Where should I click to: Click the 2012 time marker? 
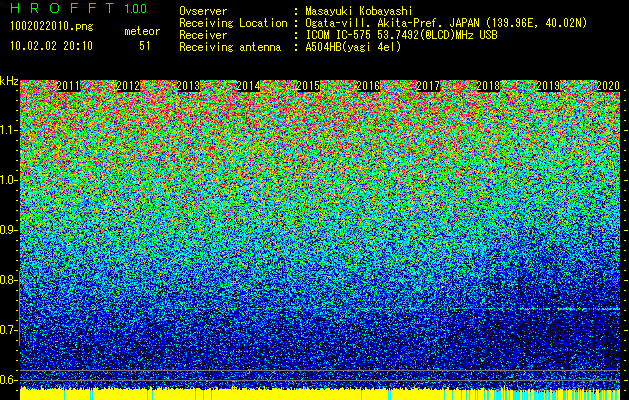pyautogui.click(x=128, y=86)
